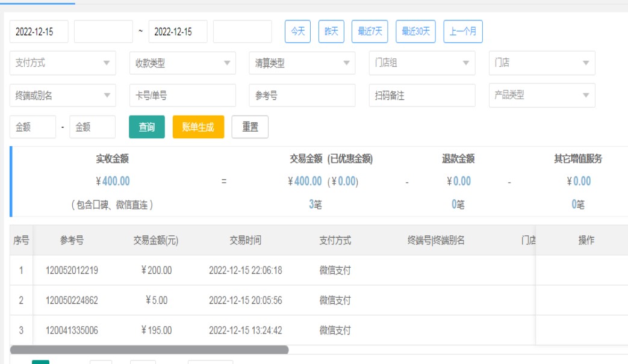Click the 今天 quick date button
The image size is (628, 364).
click(x=297, y=32)
